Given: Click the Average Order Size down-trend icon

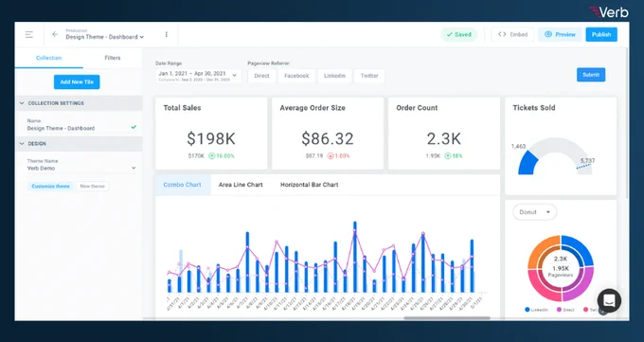Looking at the screenshot, I should click(331, 155).
